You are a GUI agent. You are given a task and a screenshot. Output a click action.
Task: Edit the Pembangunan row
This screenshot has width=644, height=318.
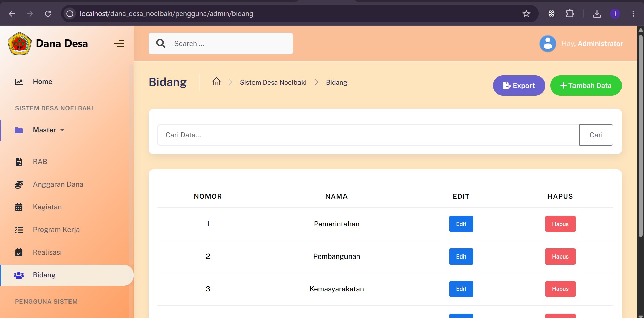coord(461,256)
